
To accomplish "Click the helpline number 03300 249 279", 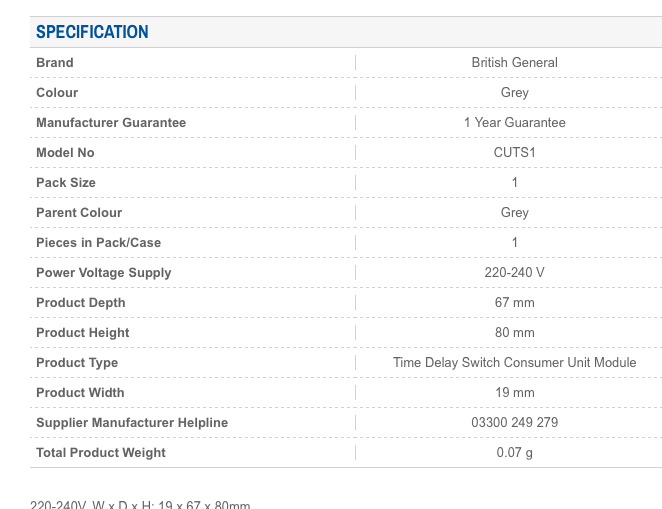I will point(514,422).
